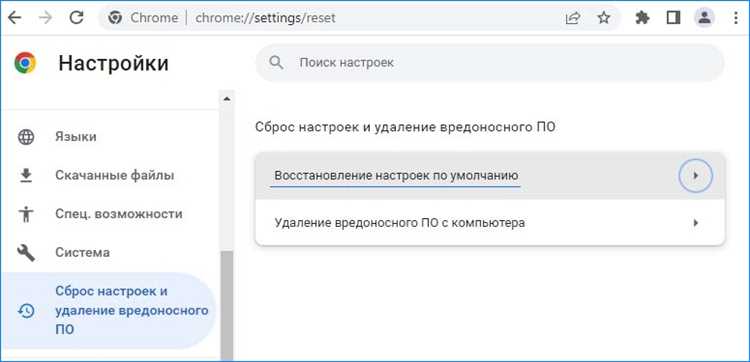Expand arrow for Удаление вредоносного ПО с компьютера
750x362 pixels.
click(696, 223)
